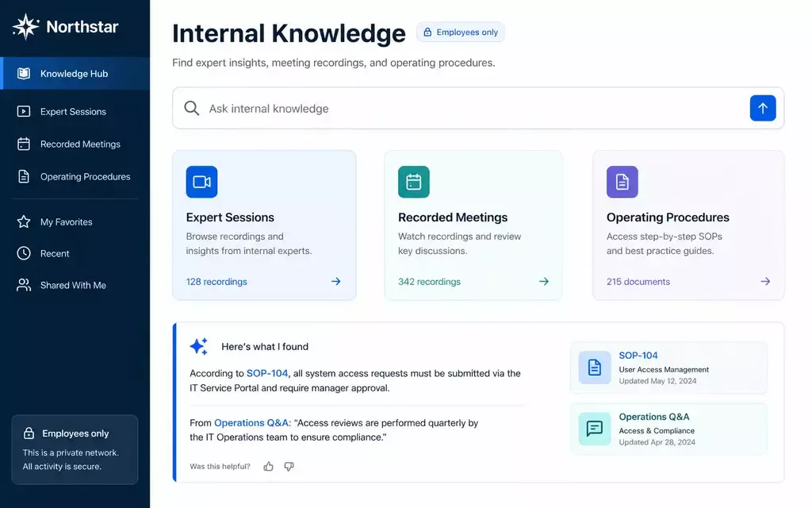Viewport: 812px width, 508px height.
Task: Click the lock icon in sidebar notice
Action: coord(29,433)
